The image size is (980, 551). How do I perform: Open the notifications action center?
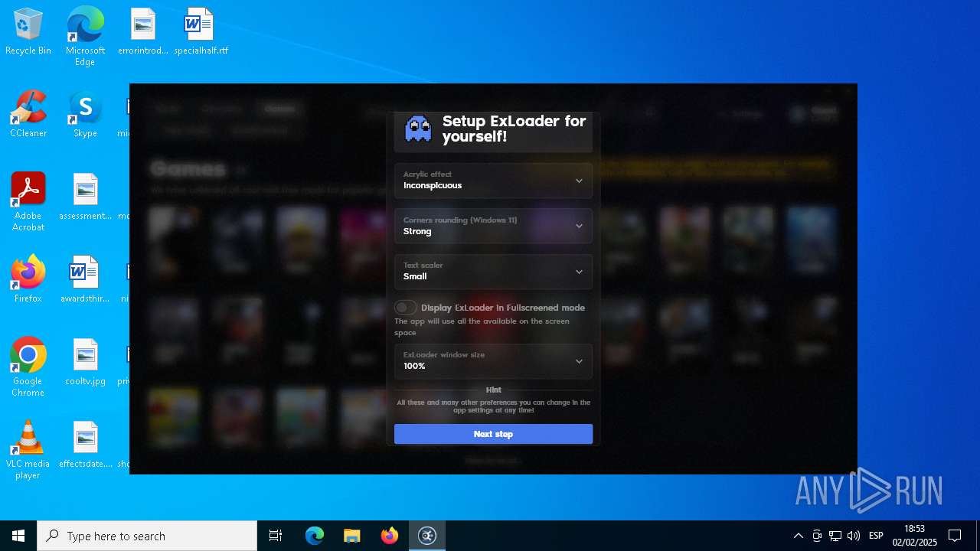coord(955,536)
